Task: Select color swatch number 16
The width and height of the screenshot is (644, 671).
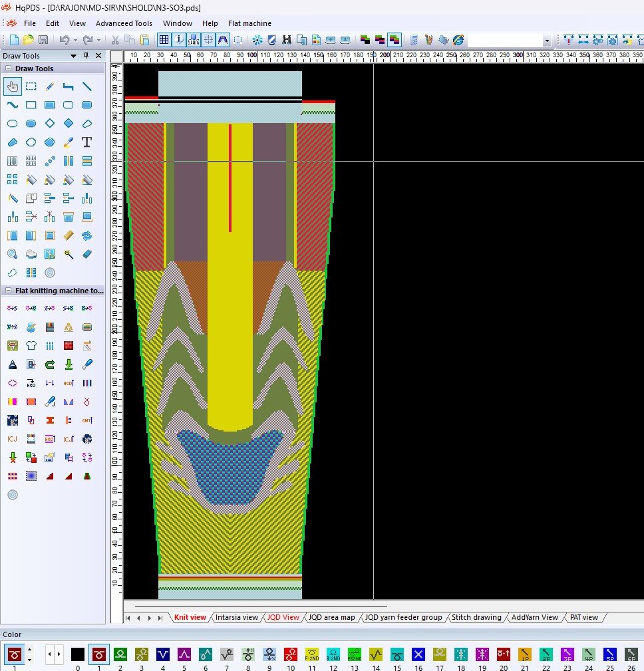Action: pos(418,654)
